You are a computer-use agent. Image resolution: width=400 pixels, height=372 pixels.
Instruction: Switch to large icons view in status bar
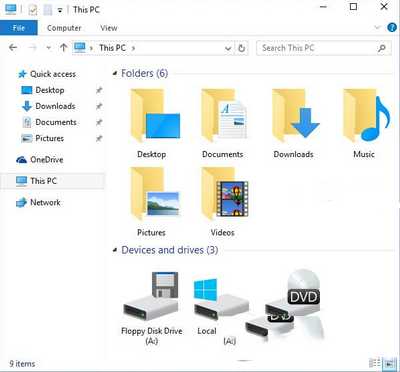click(x=389, y=363)
